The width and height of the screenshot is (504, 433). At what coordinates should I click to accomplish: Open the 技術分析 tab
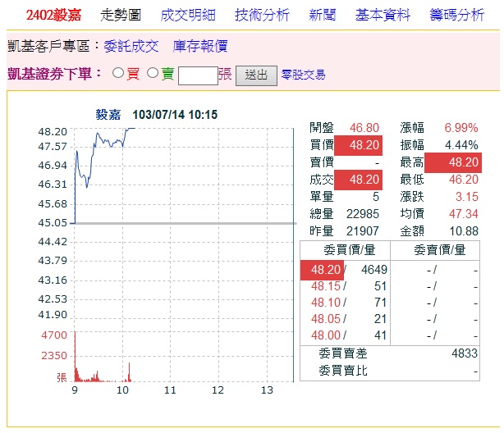pyautogui.click(x=262, y=15)
